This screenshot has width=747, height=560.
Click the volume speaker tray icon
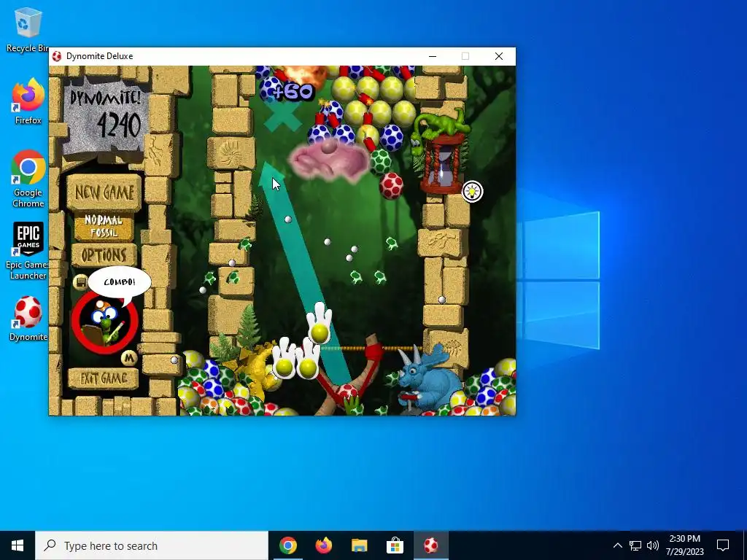pyautogui.click(x=653, y=545)
